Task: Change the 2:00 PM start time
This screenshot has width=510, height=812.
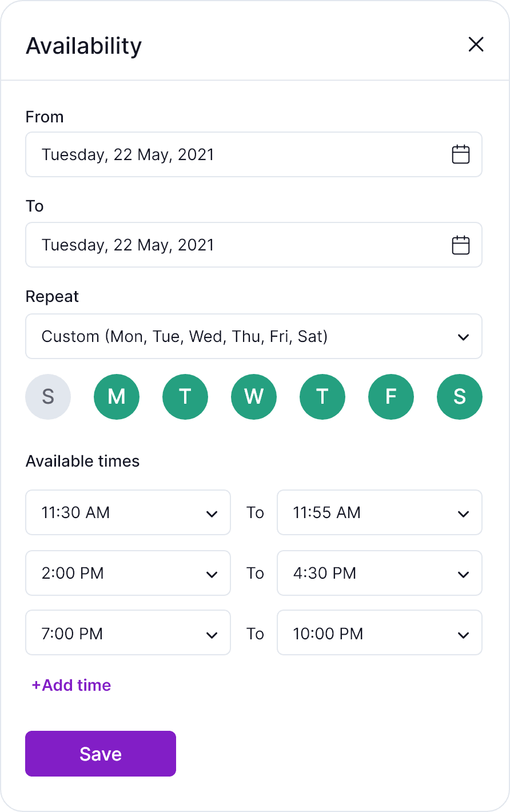Action: [x=128, y=573]
